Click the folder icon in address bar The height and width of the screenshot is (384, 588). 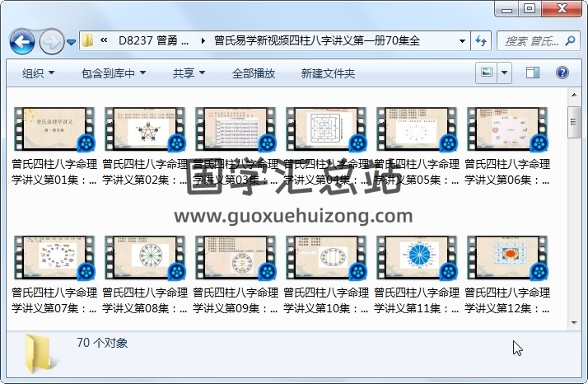tap(88, 40)
